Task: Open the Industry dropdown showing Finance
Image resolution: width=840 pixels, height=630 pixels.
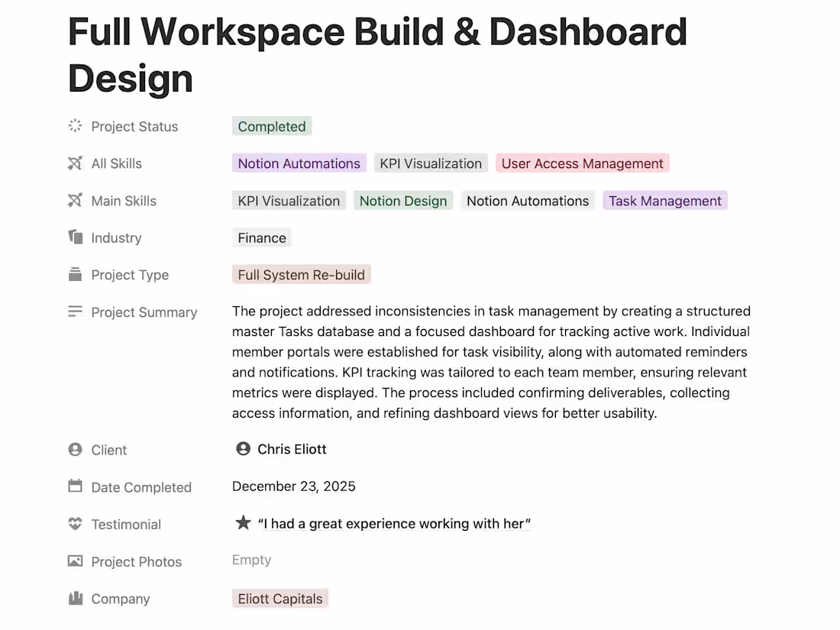Action: [261, 237]
